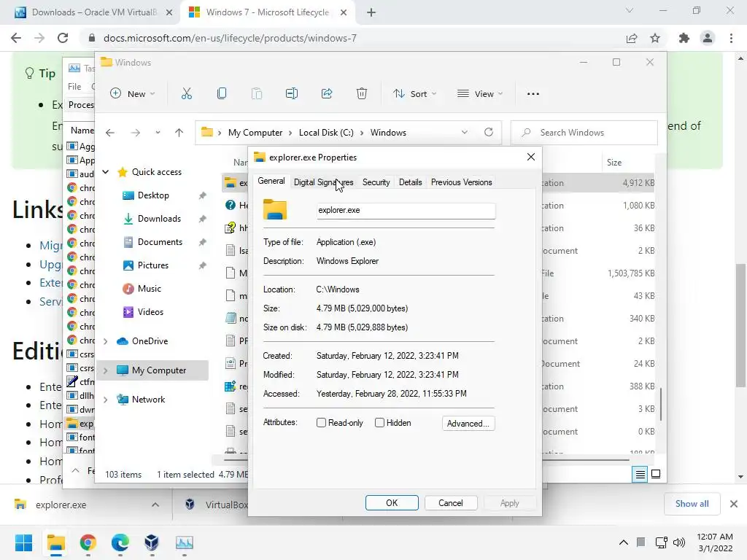Open Chrome profile avatar icon

click(708, 38)
